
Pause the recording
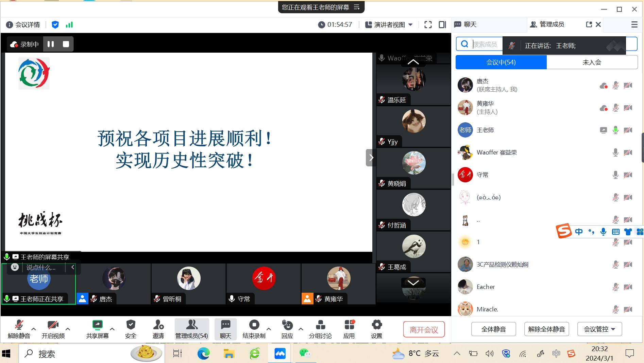tap(51, 44)
